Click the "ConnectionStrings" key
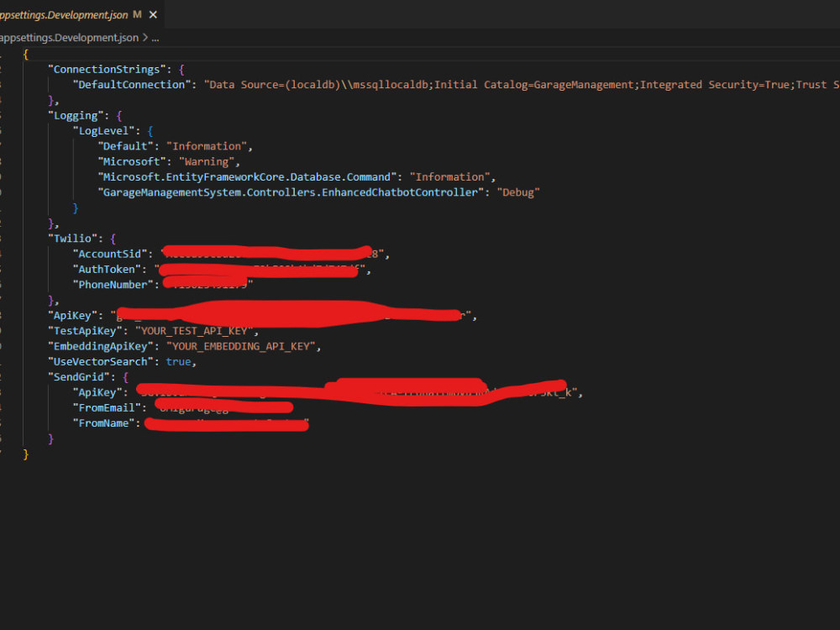 (107, 70)
